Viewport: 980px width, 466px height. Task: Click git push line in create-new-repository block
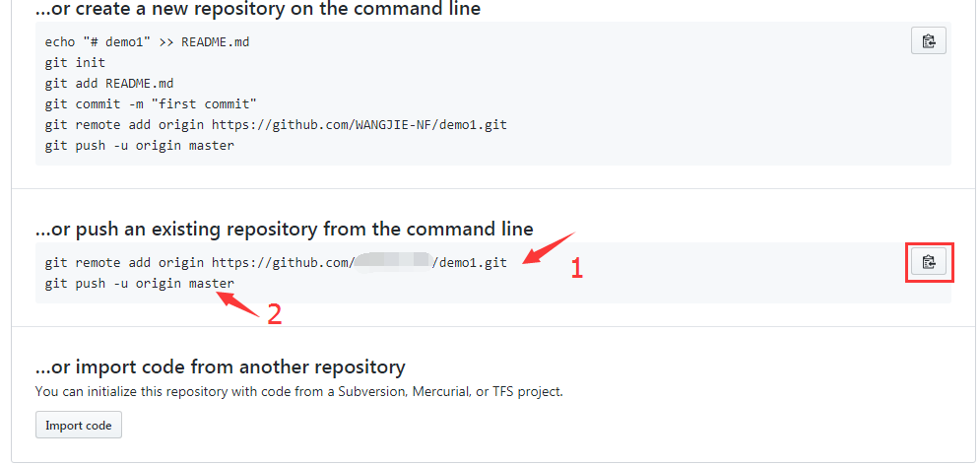coord(139,146)
